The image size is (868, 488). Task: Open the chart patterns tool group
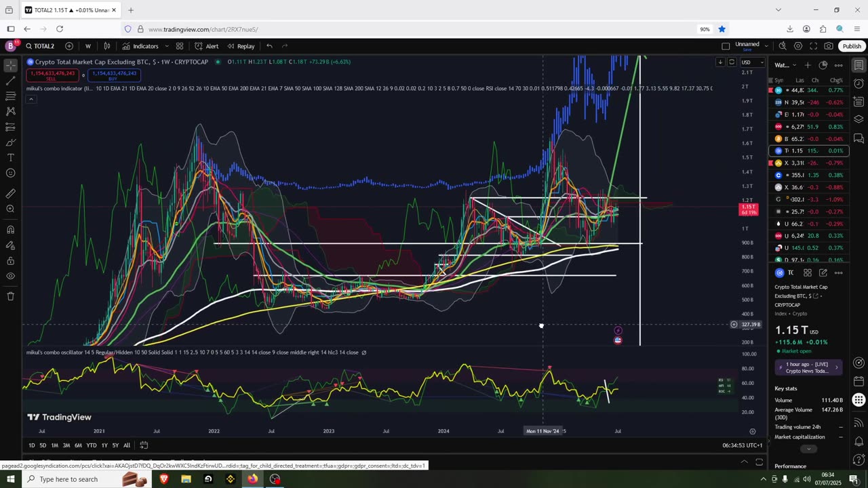(x=10, y=111)
